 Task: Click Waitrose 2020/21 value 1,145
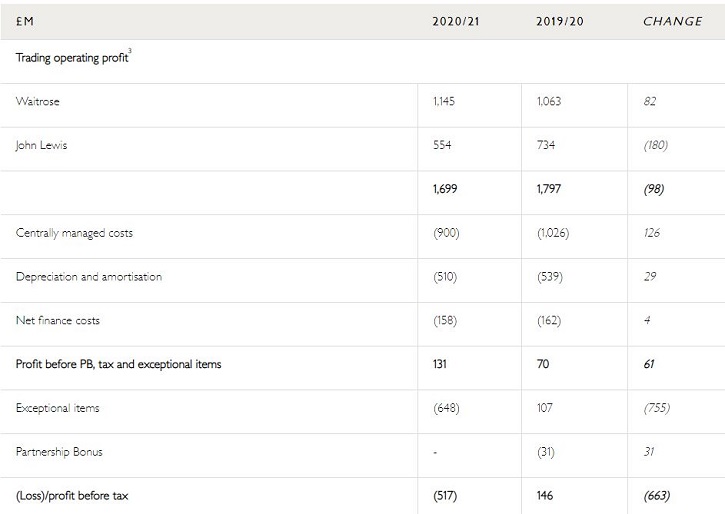tap(444, 101)
